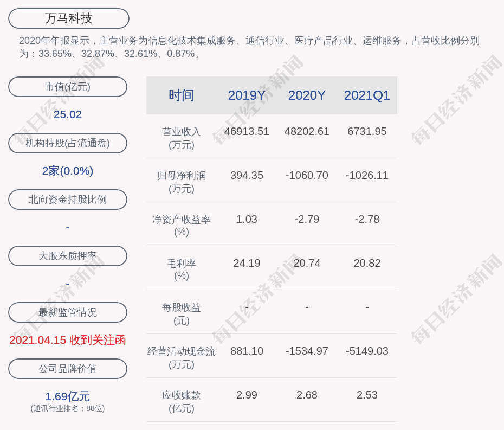Screen dimensions: 504x430
Task: Click the gross margin value 24.19
Action: click(247, 263)
